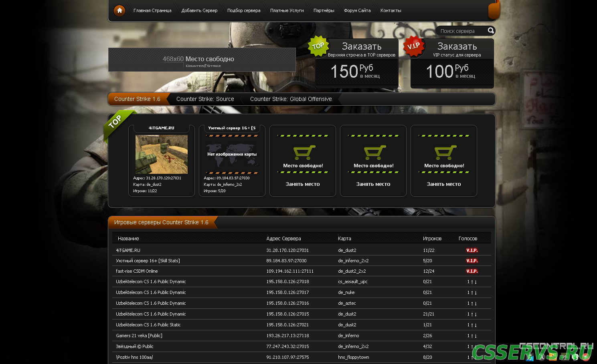Image resolution: width=597 pixels, height=364 pixels.
Task: Click the 4iTGAME.RU title in the TOP card
Action: click(162, 128)
